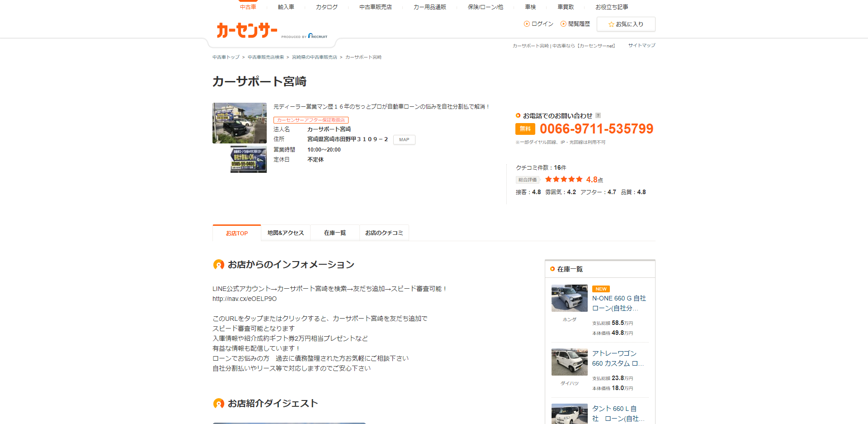Viewport: 868px width, 424px height.
Task: Click the アトレーワゴン 660 カスタム listing title
Action: click(618, 358)
